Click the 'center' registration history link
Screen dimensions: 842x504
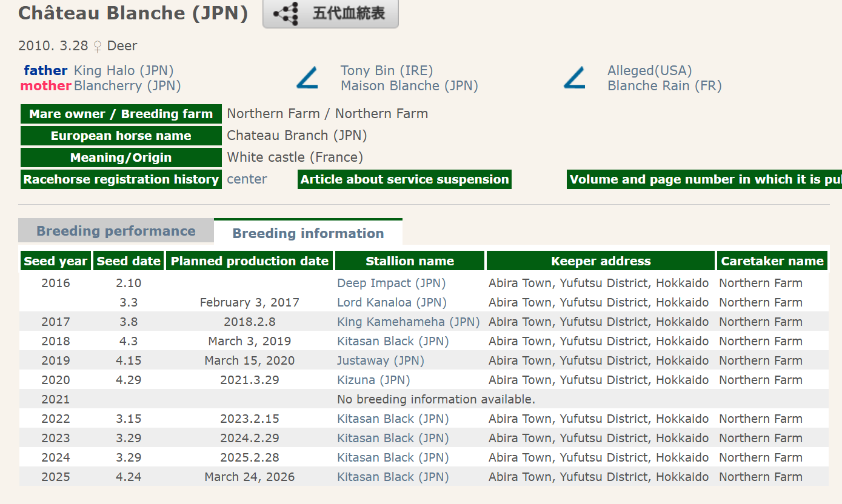point(247,179)
